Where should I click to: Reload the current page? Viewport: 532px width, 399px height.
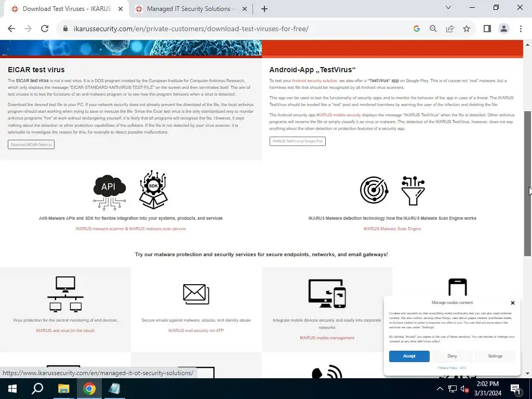point(45,29)
